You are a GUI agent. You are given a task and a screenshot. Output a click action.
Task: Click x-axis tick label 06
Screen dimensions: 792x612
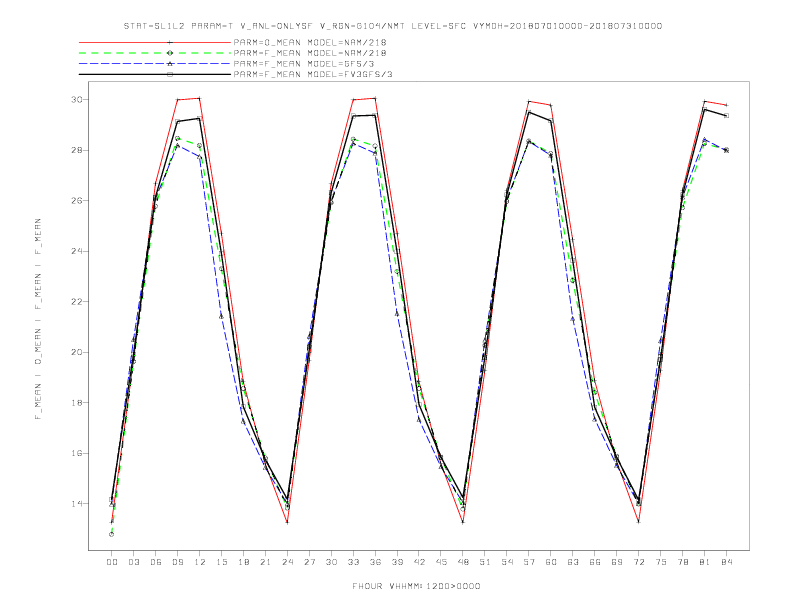[x=156, y=562]
